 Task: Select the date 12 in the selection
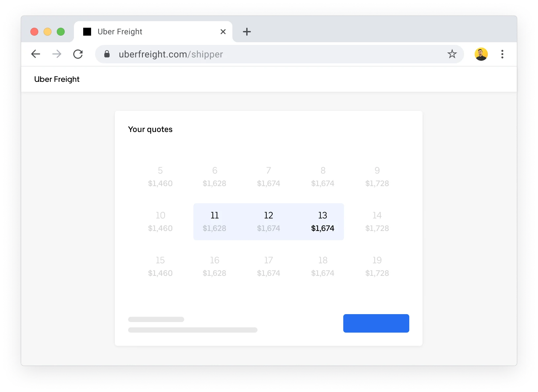(x=268, y=221)
